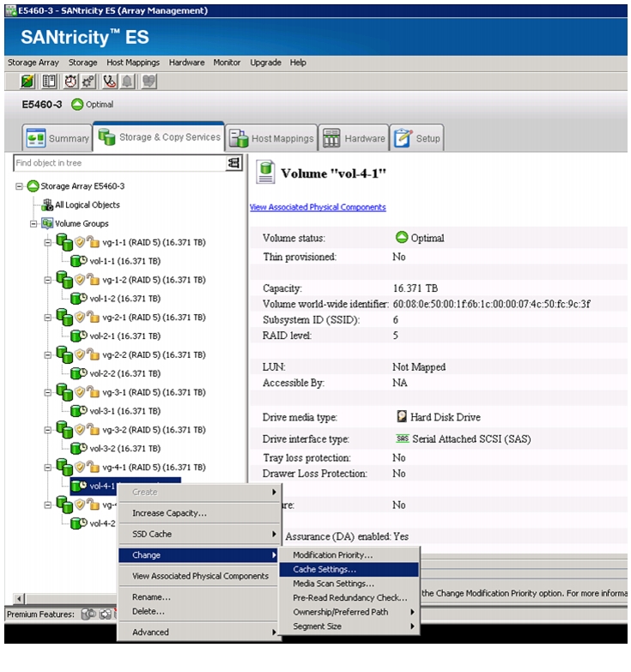Collapse the vg-2-1 volume group

point(47,318)
